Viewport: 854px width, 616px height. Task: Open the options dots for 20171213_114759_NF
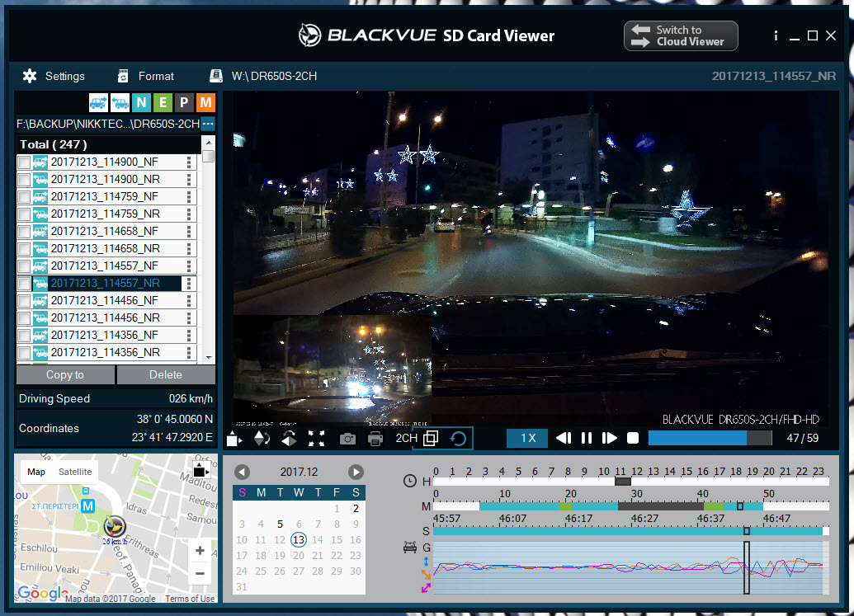(189, 197)
